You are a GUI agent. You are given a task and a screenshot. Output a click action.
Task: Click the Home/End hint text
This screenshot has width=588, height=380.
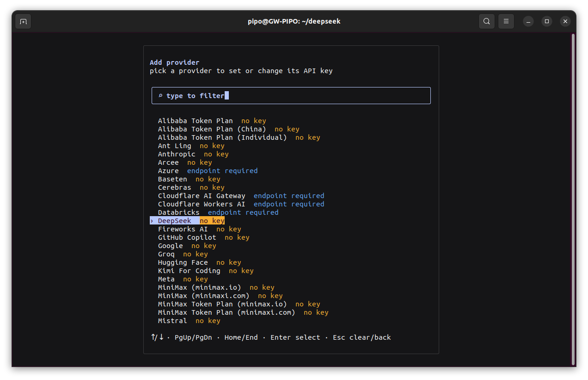tap(241, 337)
